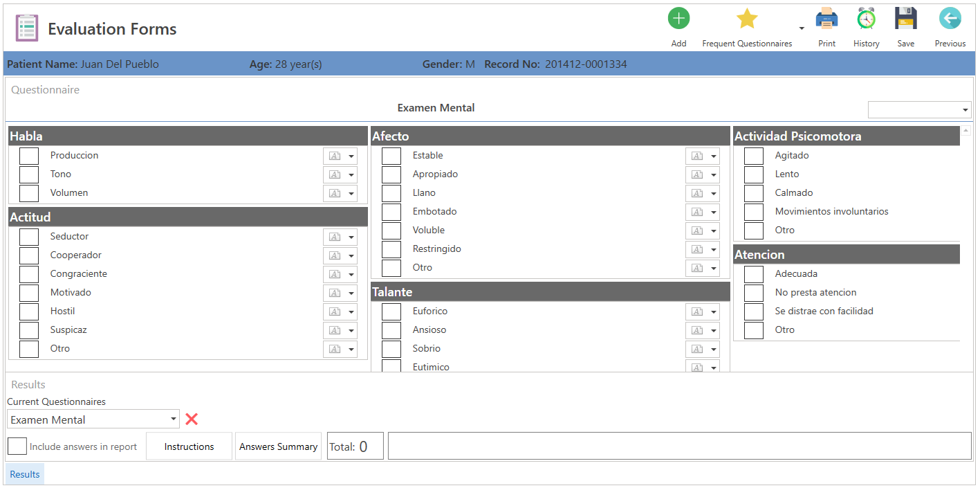
Task: Click the text style icon beside Produccion
Action: [x=335, y=156]
